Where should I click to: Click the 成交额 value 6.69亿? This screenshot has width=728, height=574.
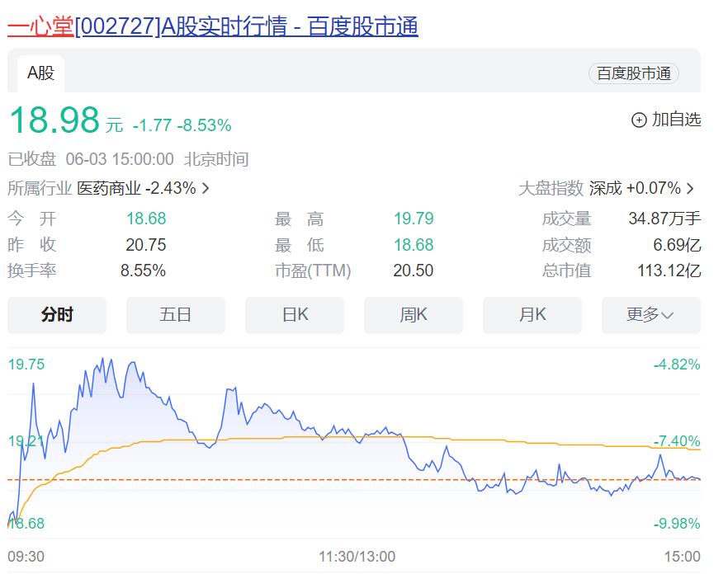pyautogui.click(x=677, y=245)
